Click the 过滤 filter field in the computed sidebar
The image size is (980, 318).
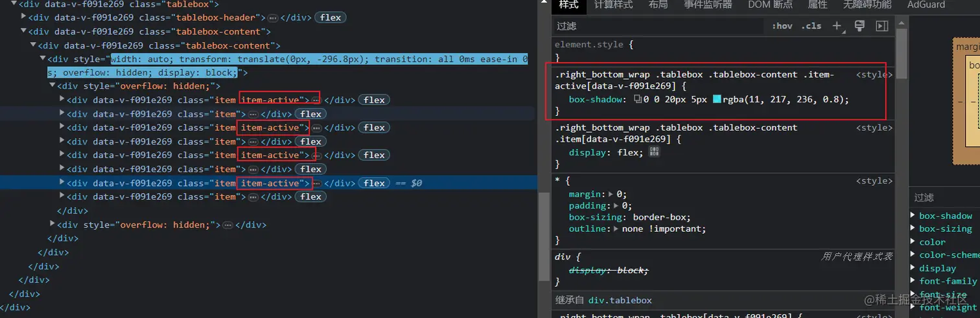[x=946, y=198]
